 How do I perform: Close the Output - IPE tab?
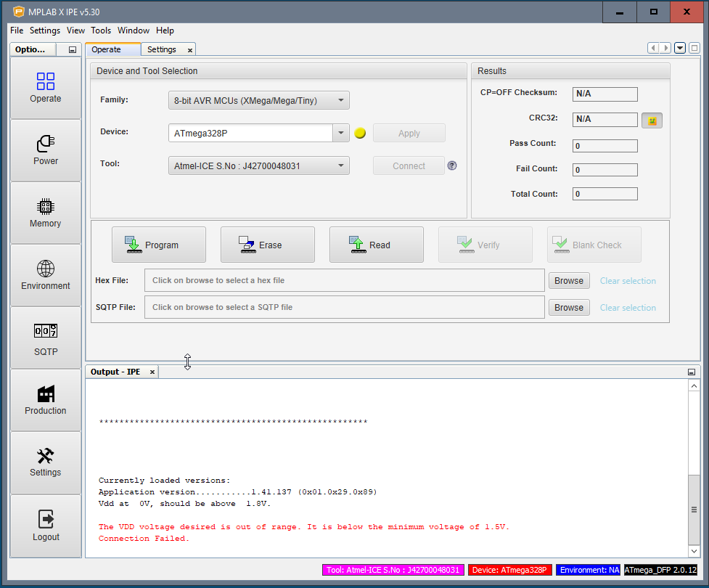152,372
